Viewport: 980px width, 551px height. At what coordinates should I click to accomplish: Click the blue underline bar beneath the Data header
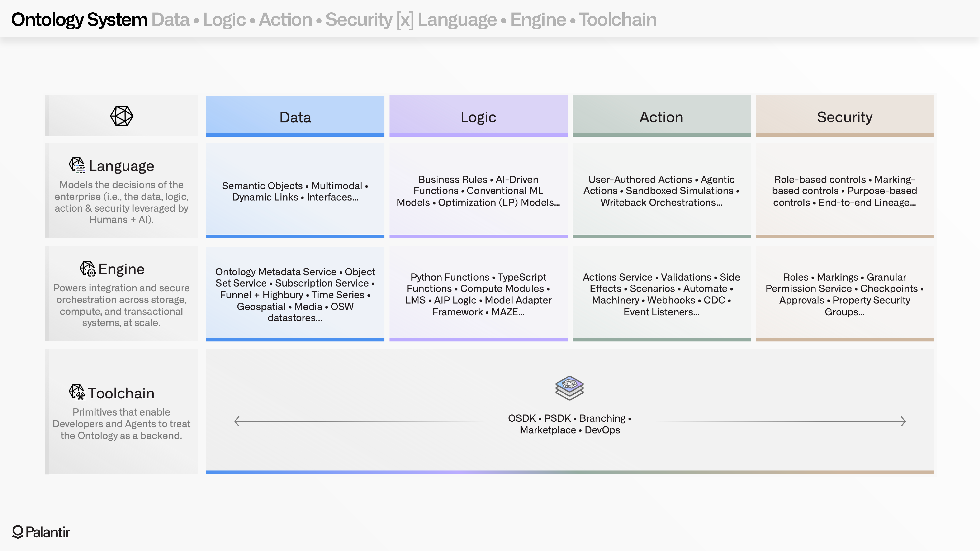(295, 135)
